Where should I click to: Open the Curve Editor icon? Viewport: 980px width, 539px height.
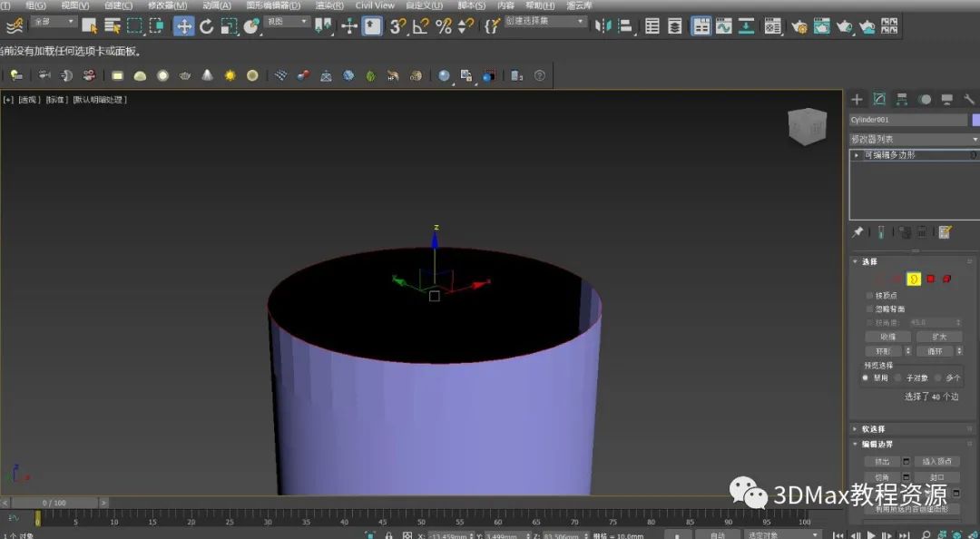[723, 26]
